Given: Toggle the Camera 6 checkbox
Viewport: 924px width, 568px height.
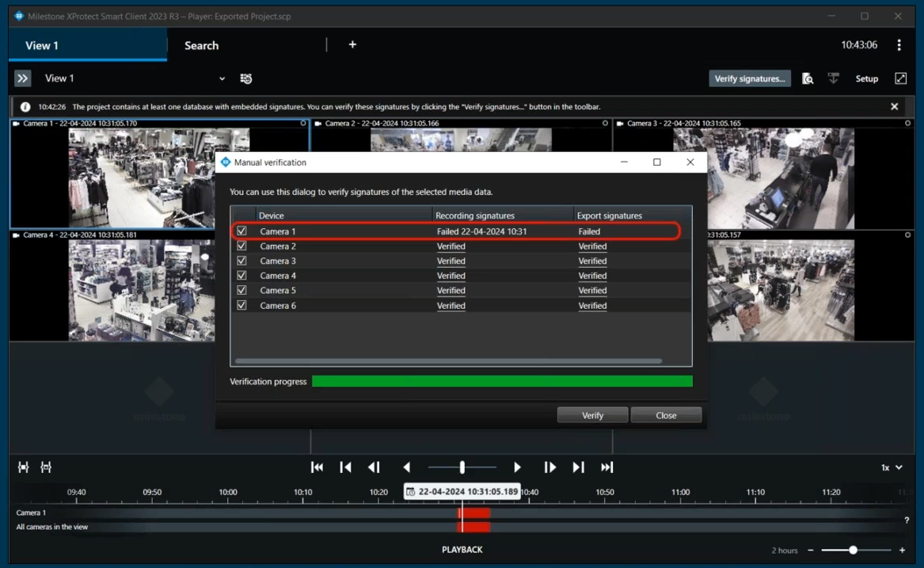Looking at the screenshot, I should [x=242, y=305].
